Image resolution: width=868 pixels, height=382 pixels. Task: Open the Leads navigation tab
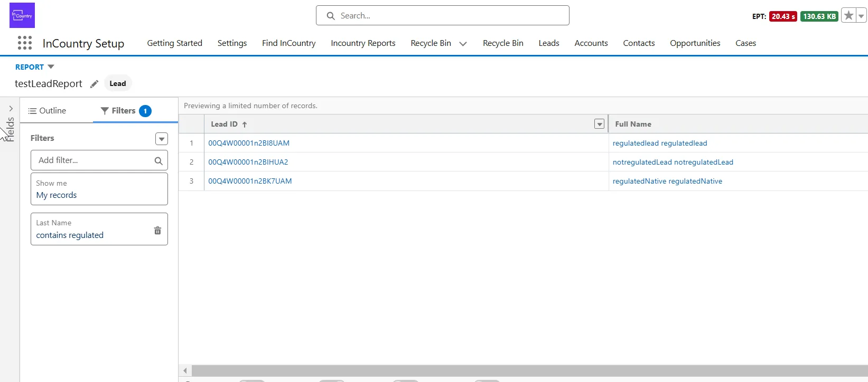tap(548, 43)
